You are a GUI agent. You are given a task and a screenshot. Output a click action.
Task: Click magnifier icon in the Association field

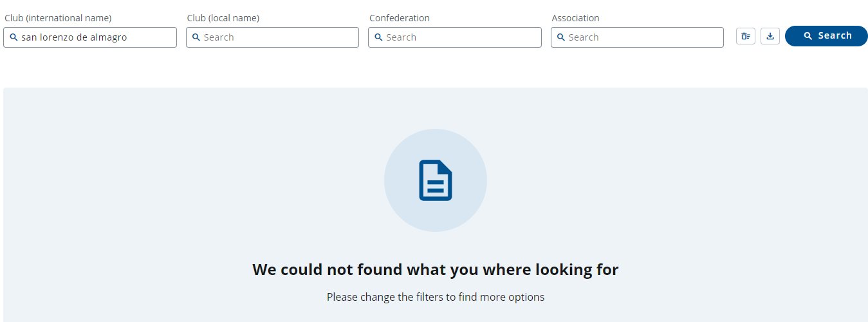click(x=561, y=37)
